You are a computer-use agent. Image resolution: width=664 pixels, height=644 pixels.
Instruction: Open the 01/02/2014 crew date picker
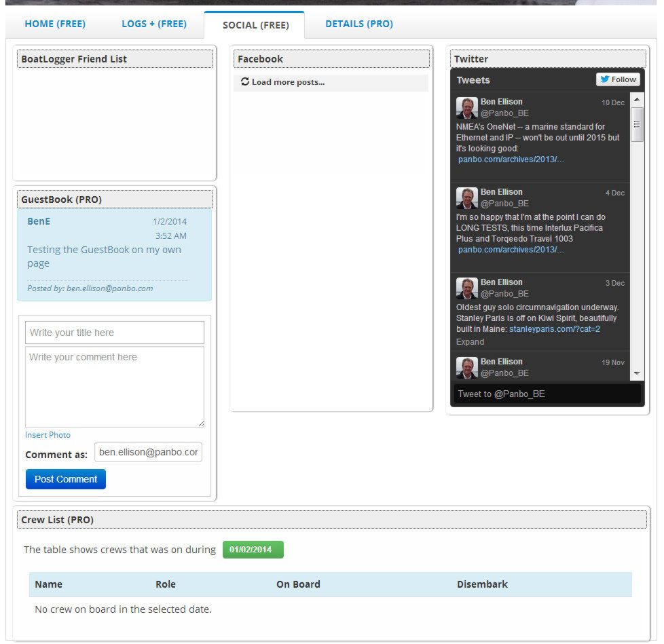click(x=253, y=550)
